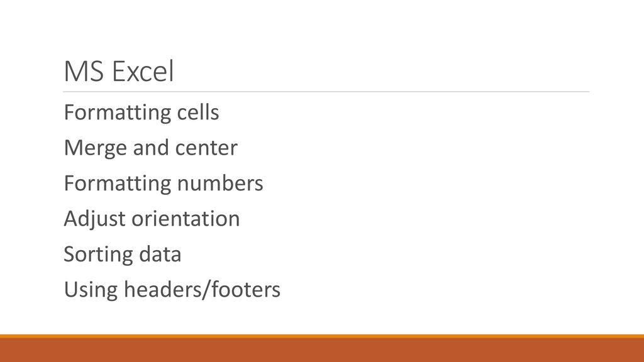Click the thin light-orange stripe above footer
Screen dimensions: 644x362
click(322, 336)
